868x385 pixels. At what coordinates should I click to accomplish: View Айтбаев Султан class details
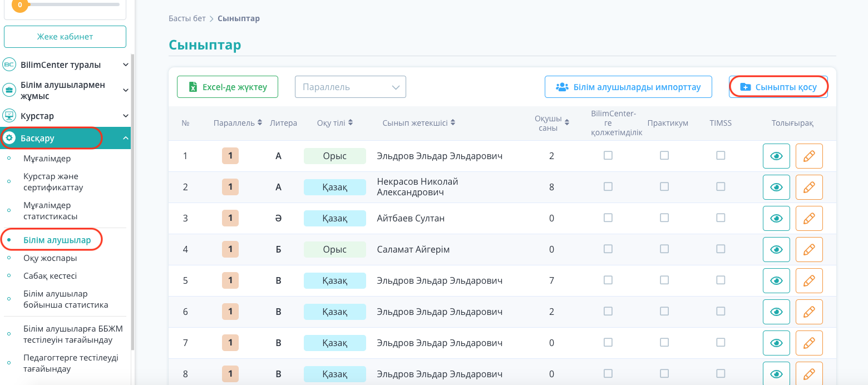click(776, 218)
